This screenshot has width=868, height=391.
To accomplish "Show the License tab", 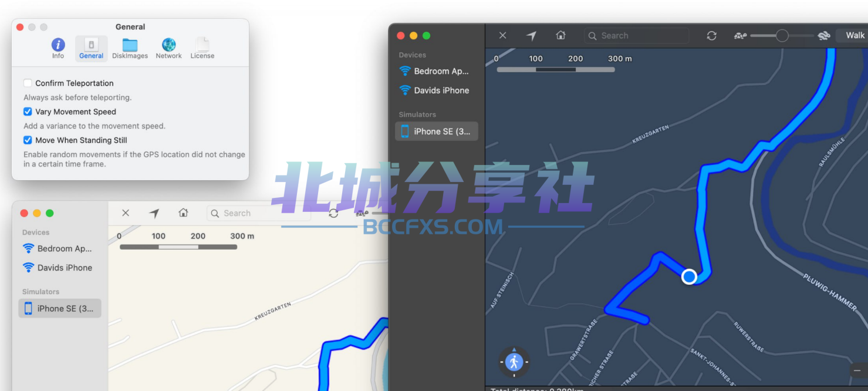I will pos(202,48).
